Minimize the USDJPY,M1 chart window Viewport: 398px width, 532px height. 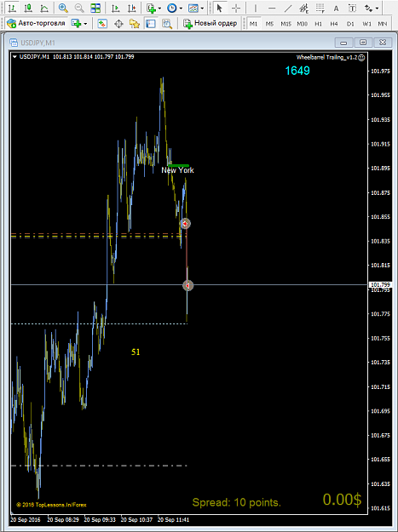click(343, 43)
